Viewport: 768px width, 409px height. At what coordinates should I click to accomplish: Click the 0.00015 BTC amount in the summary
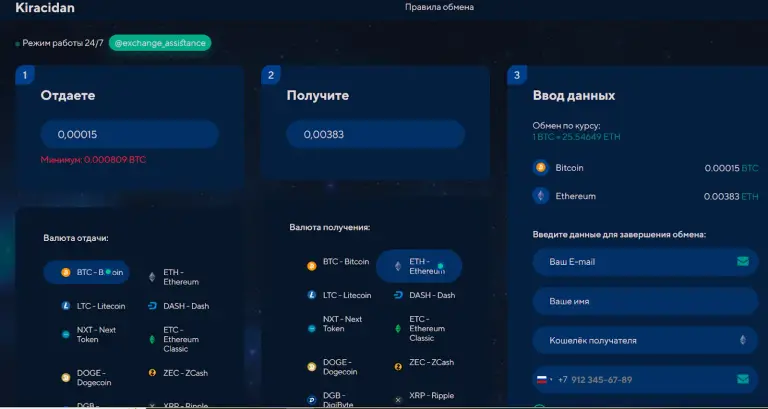pos(731,168)
